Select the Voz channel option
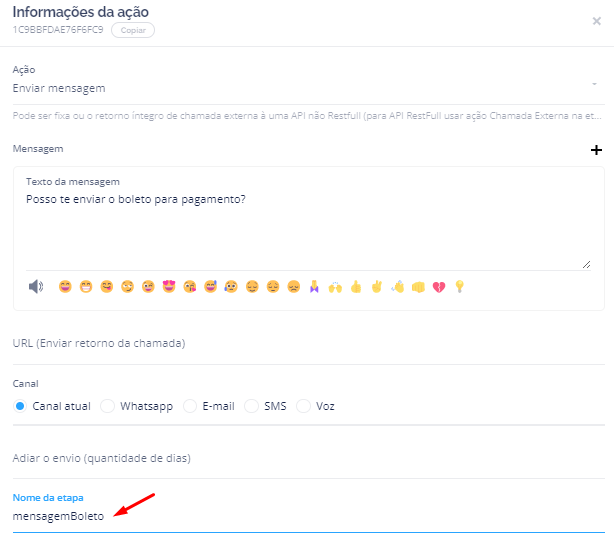Image resolution: width=614 pixels, height=549 pixels. pyautogui.click(x=304, y=406)
